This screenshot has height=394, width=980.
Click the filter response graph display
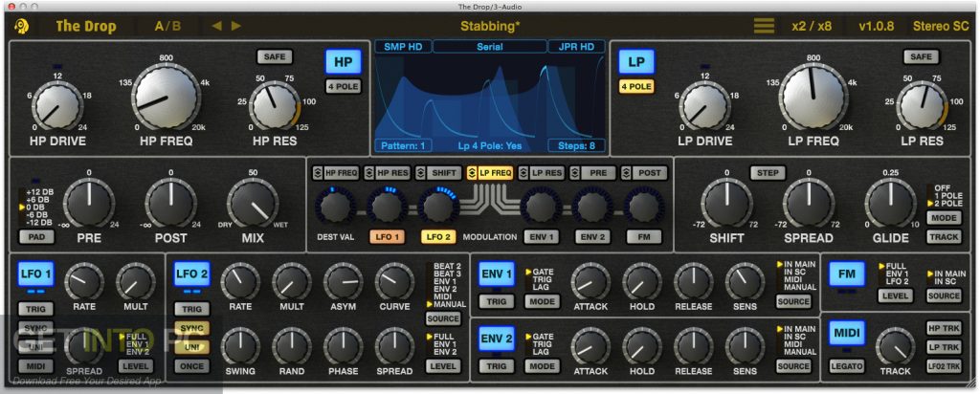(490, 97)
